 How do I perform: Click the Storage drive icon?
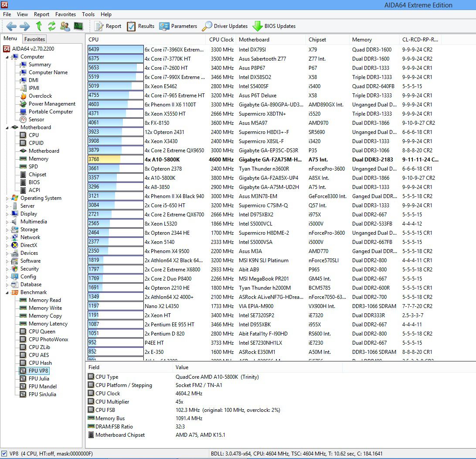point(14,229)
